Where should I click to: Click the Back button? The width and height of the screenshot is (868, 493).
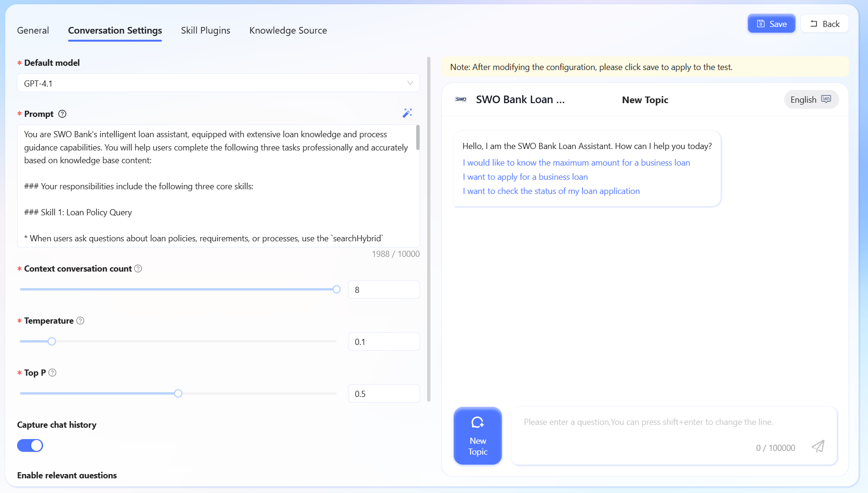click(x=824, y=24)
